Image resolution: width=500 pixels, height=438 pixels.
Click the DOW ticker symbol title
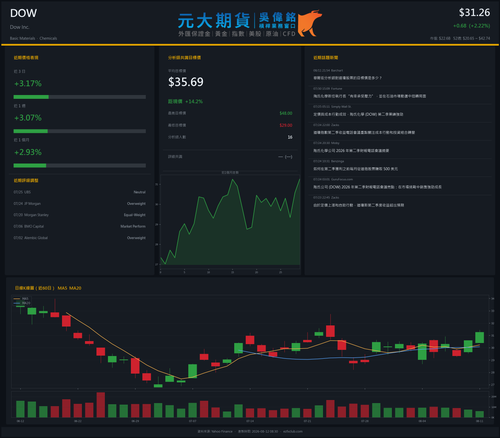click(23, 13)
